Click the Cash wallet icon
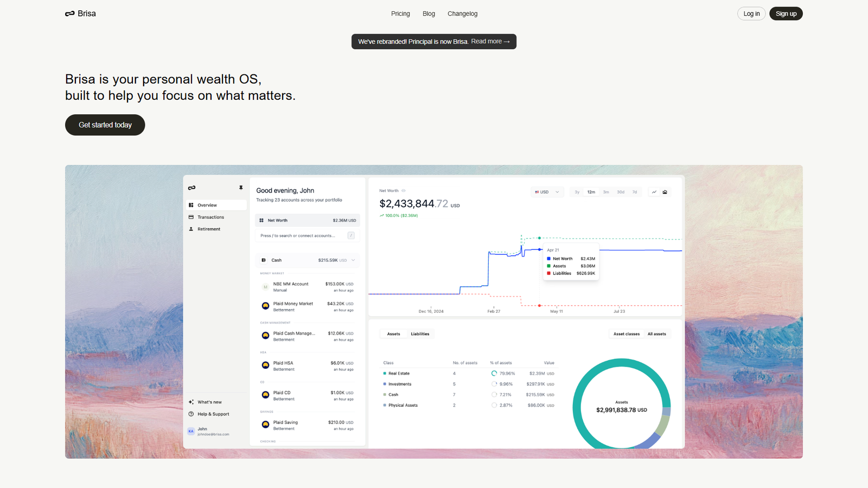The image size is (868, 488). 264,260
